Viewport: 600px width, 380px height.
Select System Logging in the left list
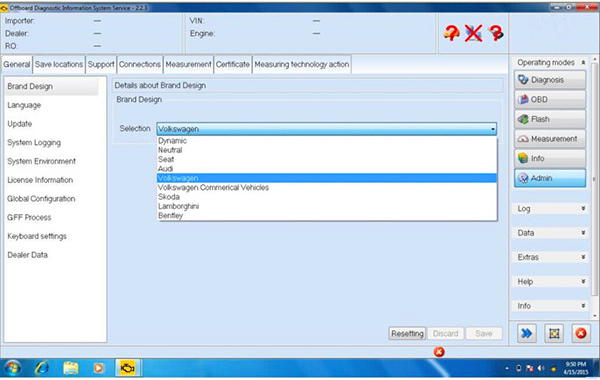[34, 143]
